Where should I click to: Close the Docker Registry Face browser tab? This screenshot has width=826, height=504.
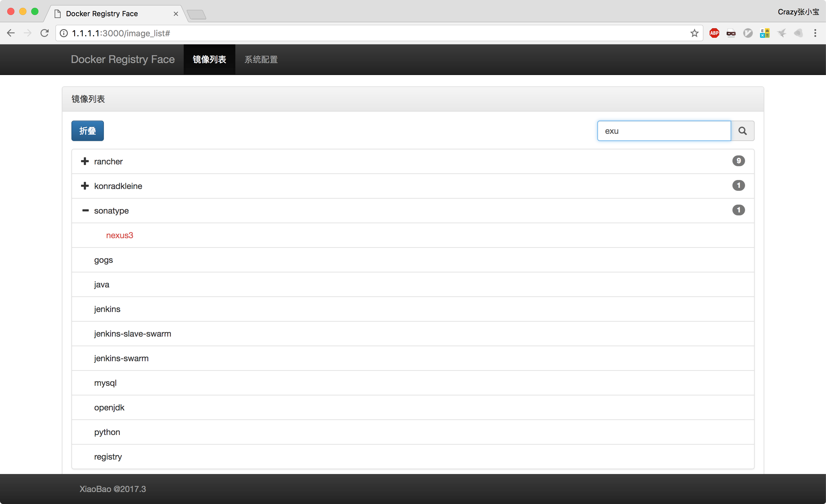tap(176, 14)
